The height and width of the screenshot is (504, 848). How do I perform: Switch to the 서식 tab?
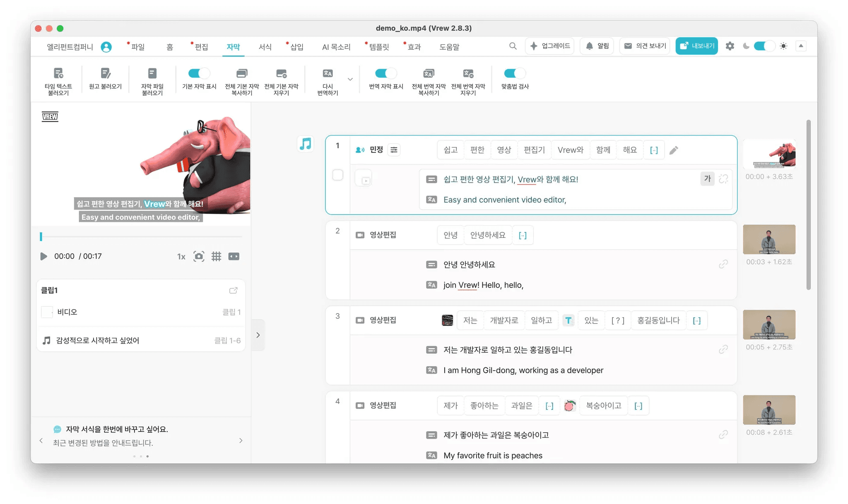[x=265, y=47]
